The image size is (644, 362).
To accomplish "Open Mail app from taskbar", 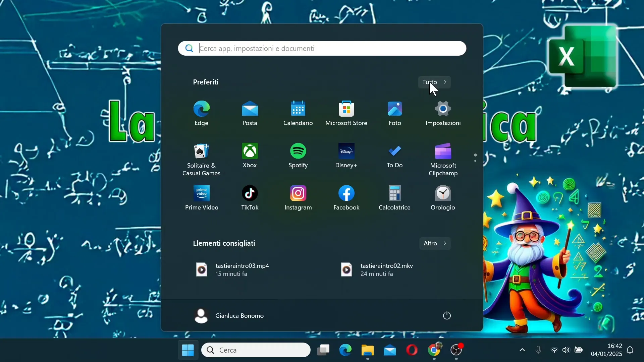I will pos(390,350).
